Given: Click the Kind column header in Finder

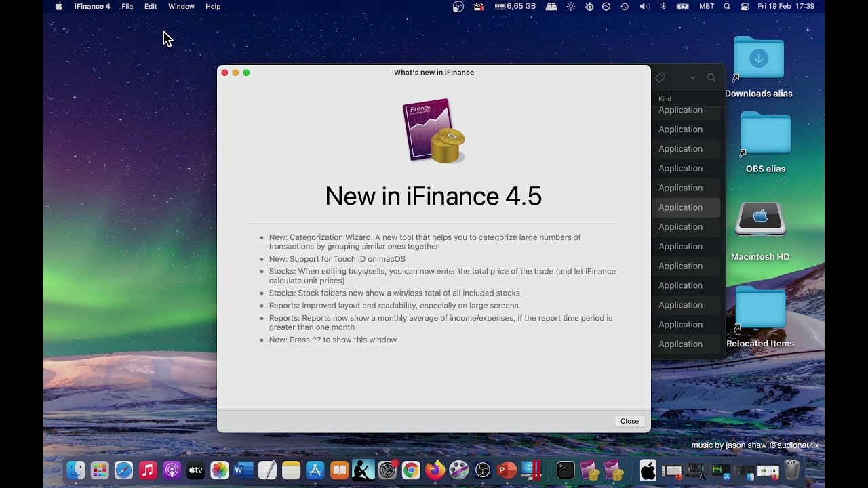Looking at the screenshot, I should point(665,99).
